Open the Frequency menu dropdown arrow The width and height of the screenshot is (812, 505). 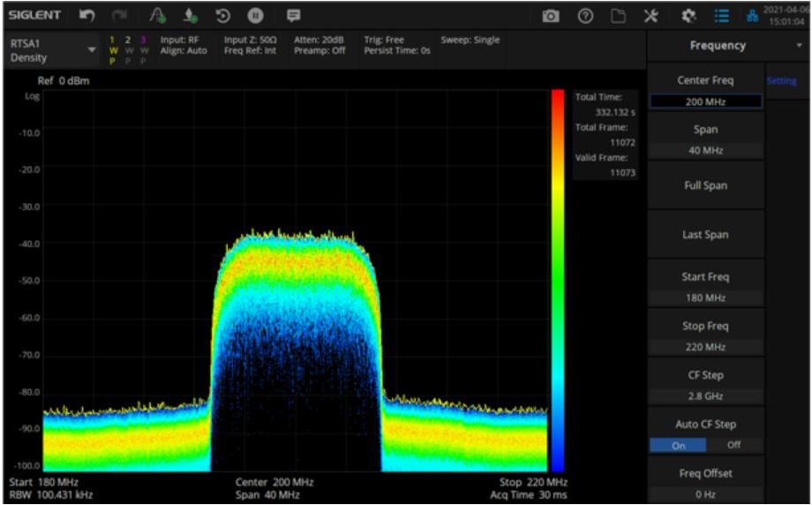[x=800, y=45]
